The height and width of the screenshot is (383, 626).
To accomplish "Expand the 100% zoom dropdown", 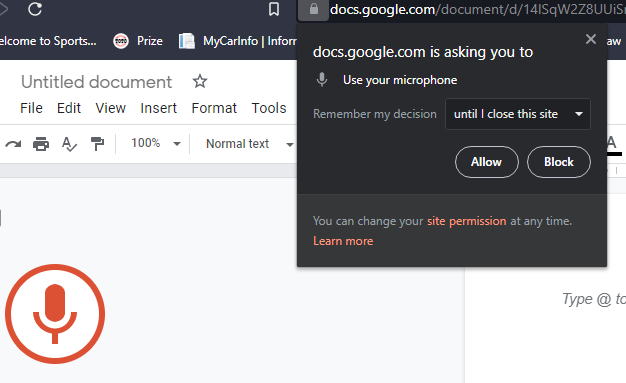I will point(156,143).
